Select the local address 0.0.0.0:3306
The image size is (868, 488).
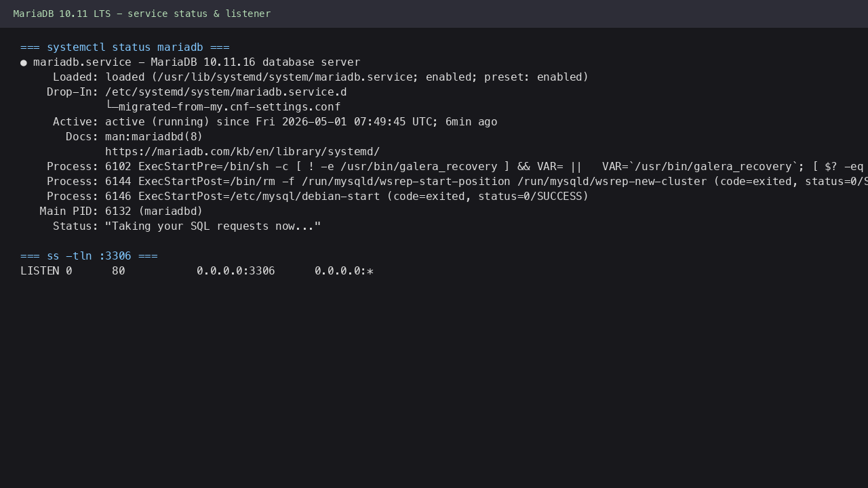click(236, 271)
